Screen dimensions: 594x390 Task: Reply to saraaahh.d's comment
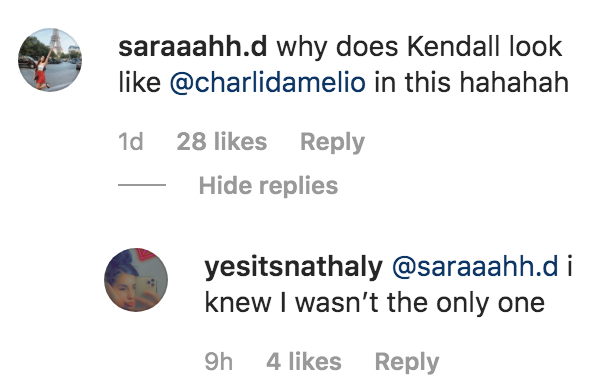point(332,142)
